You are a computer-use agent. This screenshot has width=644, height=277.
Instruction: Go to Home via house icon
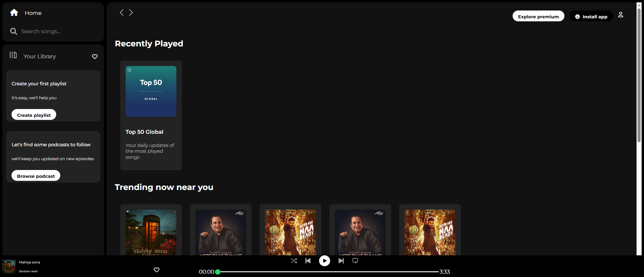[14, 13]
